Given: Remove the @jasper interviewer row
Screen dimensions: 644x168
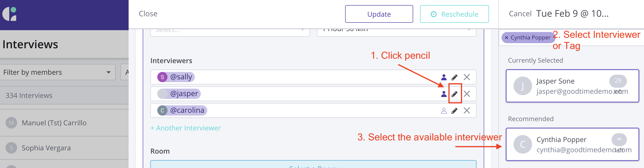Looking at the screenshot, I should [x=467, y=94].
